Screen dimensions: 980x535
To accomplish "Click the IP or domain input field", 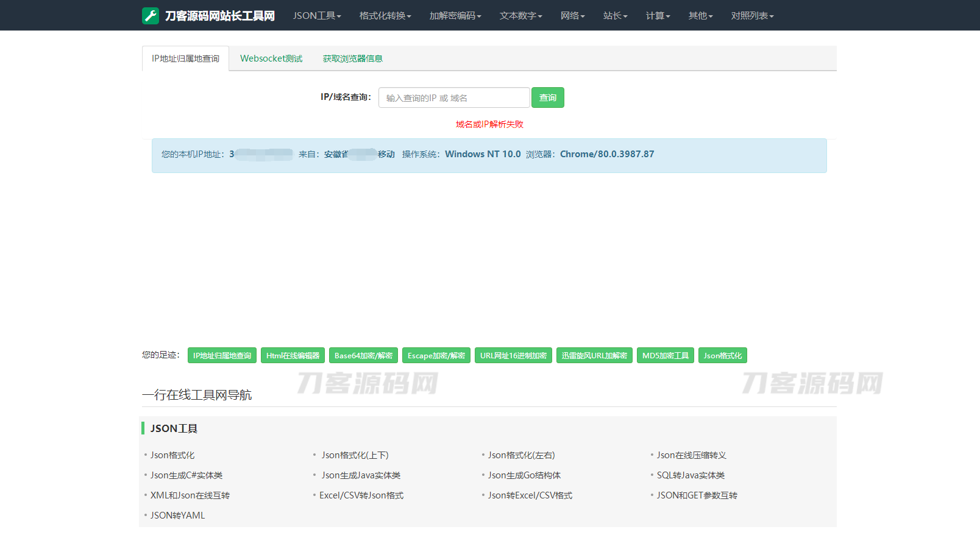I will (x=453, y=97).
